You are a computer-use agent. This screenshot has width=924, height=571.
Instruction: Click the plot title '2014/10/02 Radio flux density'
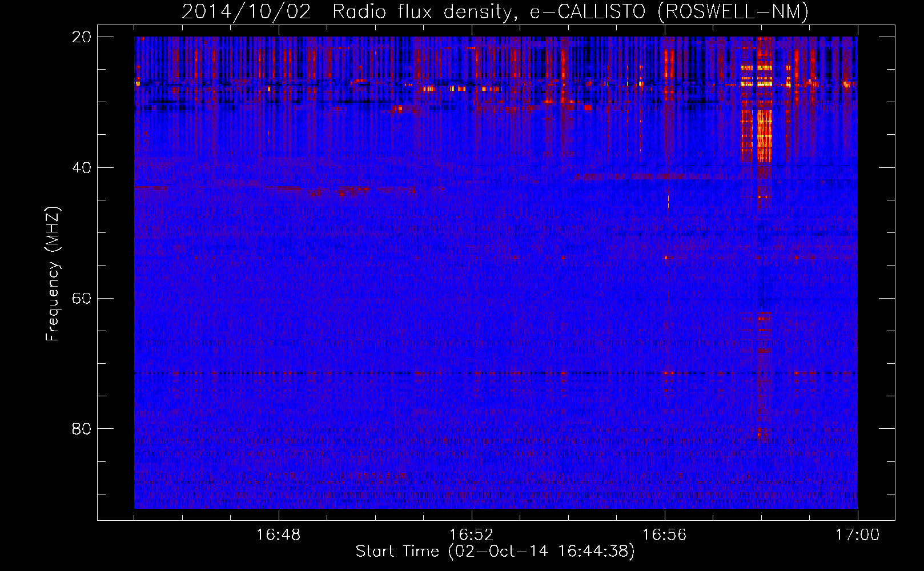click(x=495, y=12)
